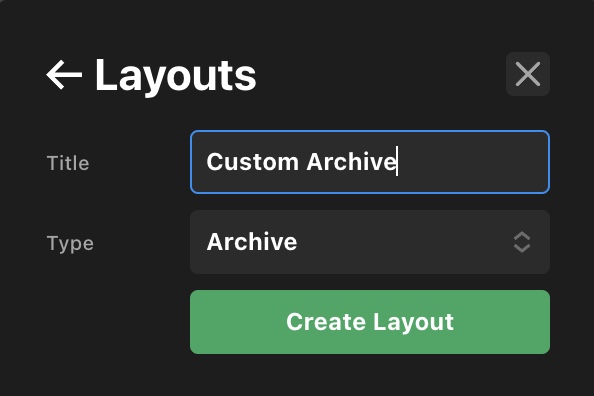Click the stepper arrows beside Archive
The image size is (594, 396).
tap(522, 242)
